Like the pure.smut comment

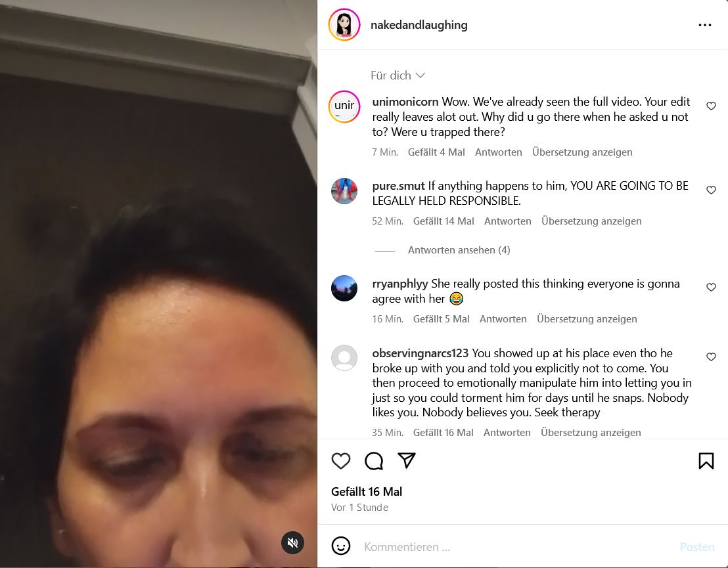[711, 190]
